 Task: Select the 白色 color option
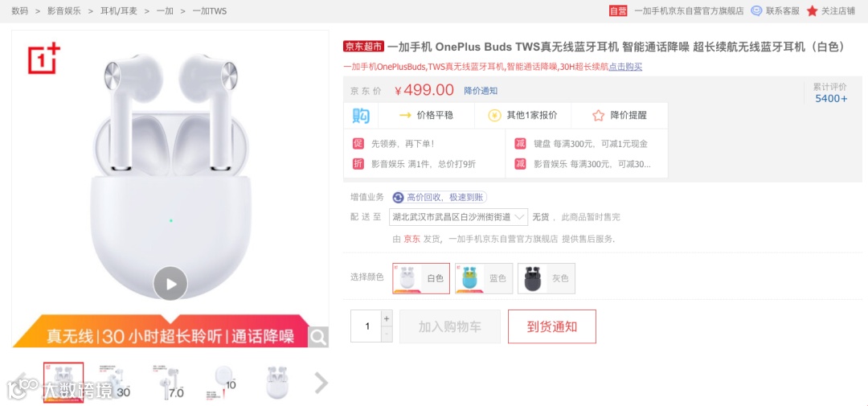[x=421, y=278]
